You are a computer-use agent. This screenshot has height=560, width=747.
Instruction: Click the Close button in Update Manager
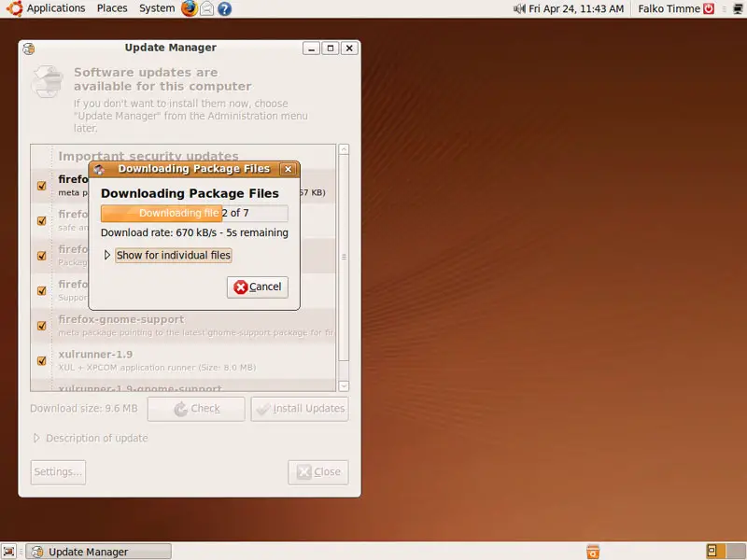click(x=318, y=472)
